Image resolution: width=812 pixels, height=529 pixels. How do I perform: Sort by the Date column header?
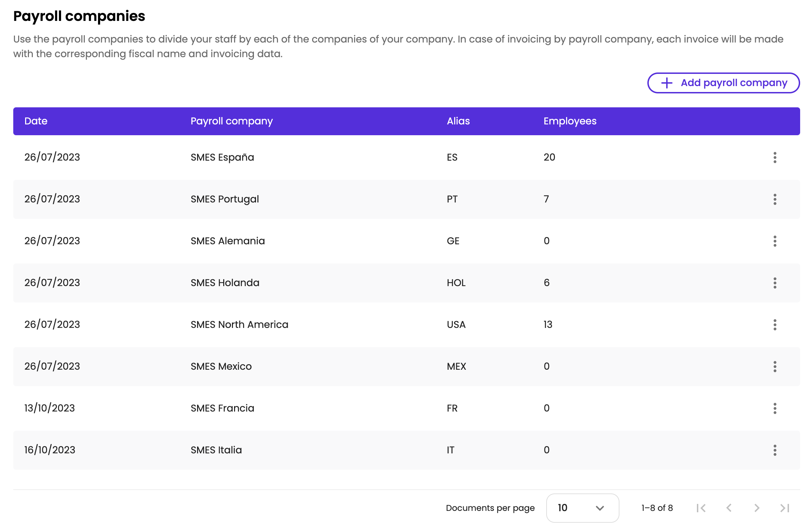36,121
